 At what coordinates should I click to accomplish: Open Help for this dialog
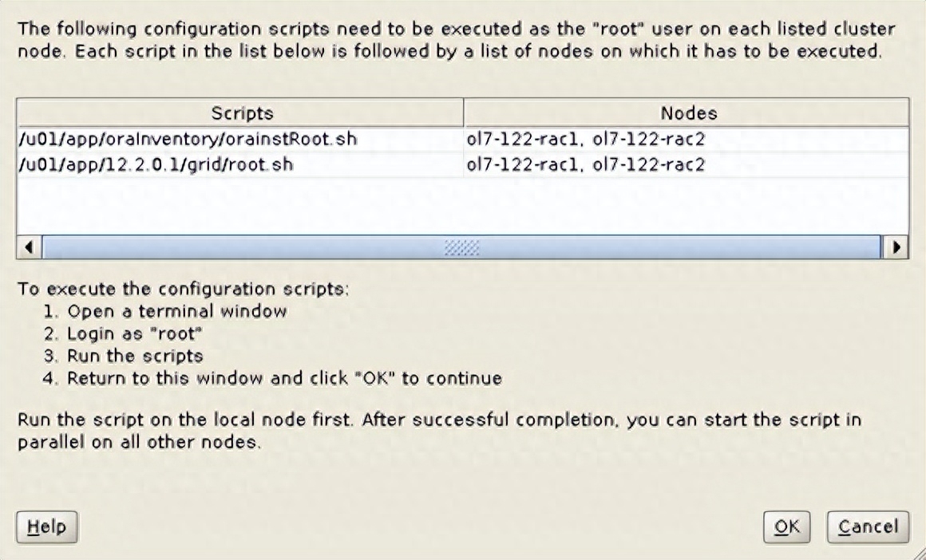pyautogui.click(x=47, y=526)
